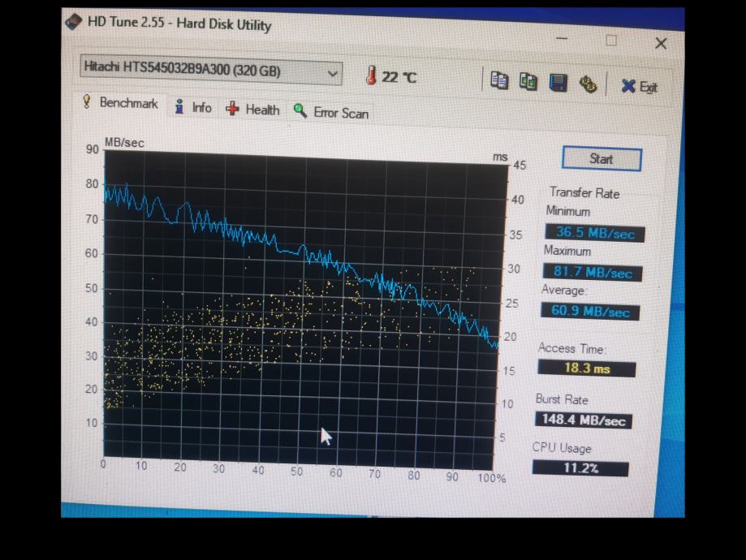Click the CPU Usage 11.2% value
Screen dimensions: 746x560
tap(580, 467)
